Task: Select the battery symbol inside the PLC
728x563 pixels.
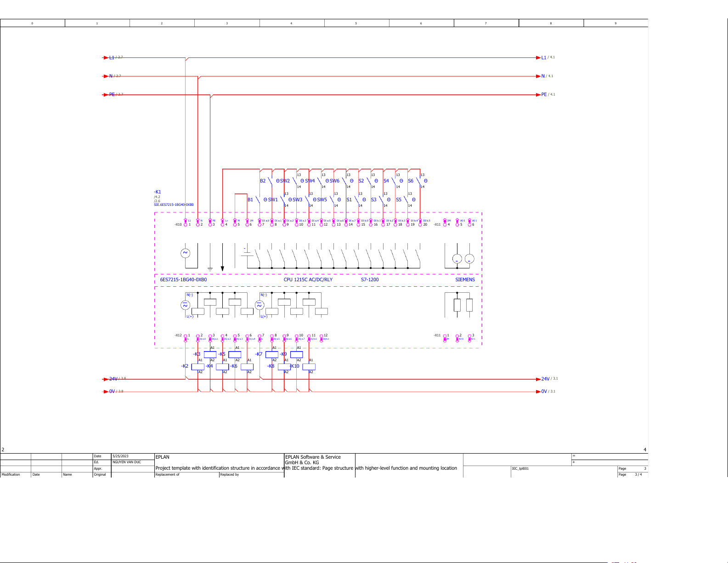Action: coord(247,252)
